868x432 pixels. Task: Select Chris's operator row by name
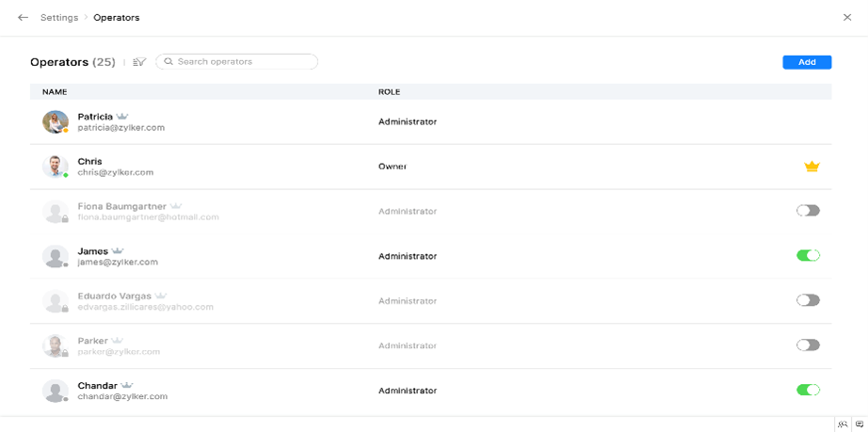[x=89, y=162]
